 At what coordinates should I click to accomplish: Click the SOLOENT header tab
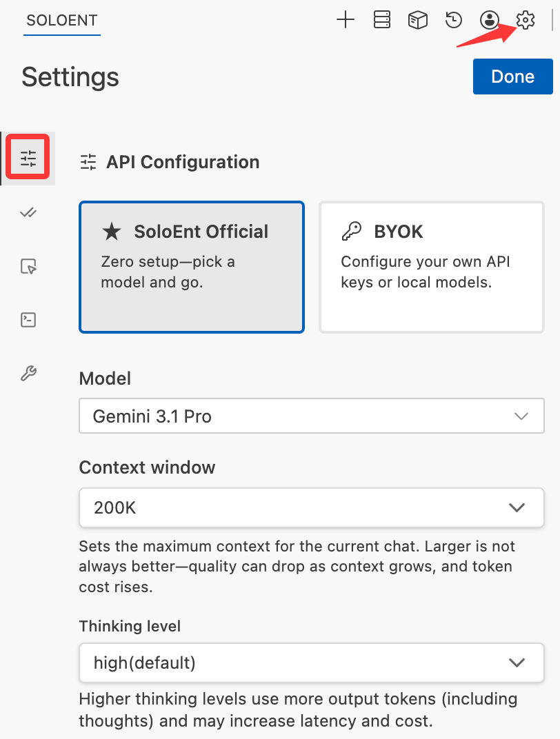[x=62, y=21]
